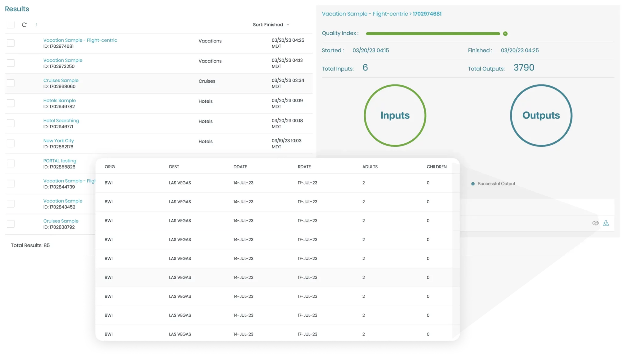Image resolution: width=623 pixels, height=364 pixels.
Task: Click the CHILDREN column header
Action: click(x=437, y=167)
